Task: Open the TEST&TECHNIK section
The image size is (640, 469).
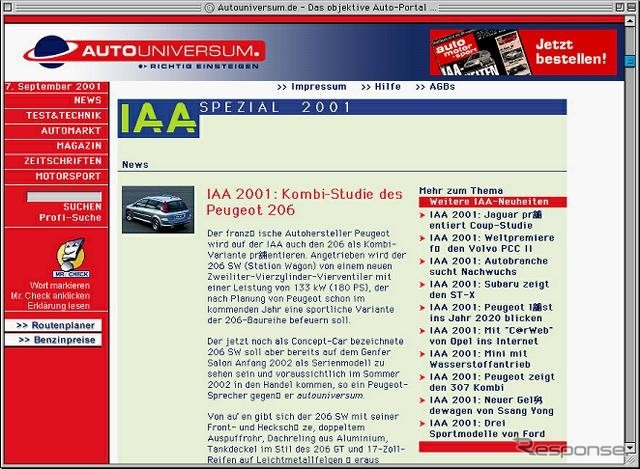Action: (x=64, y=116)
